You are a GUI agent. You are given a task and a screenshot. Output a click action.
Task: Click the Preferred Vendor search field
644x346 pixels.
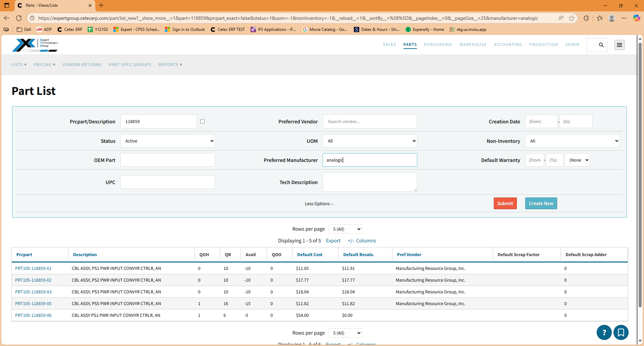(370, 121)
